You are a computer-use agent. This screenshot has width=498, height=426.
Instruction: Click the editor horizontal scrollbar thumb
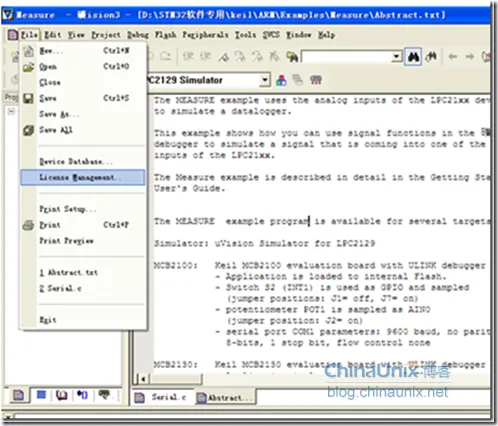coord(175,379)
